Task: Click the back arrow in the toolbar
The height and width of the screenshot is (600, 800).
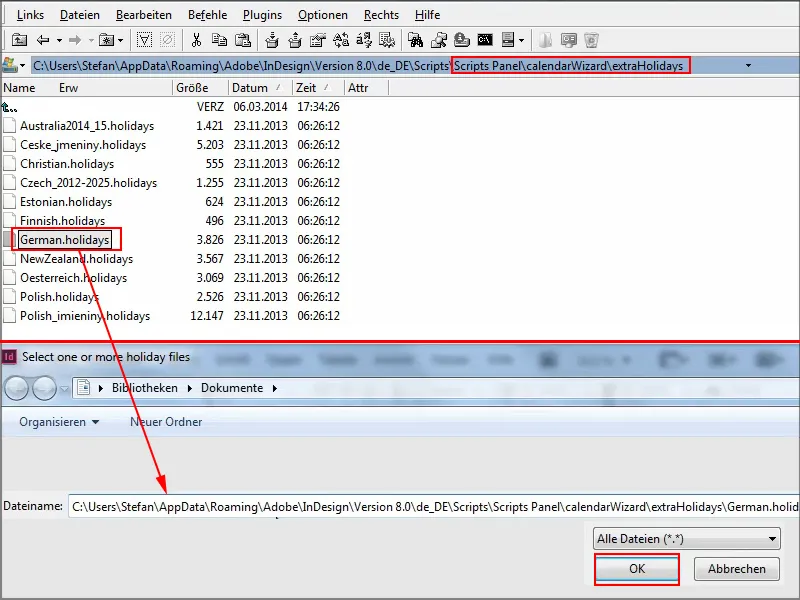Action: [x=43, y=40]
